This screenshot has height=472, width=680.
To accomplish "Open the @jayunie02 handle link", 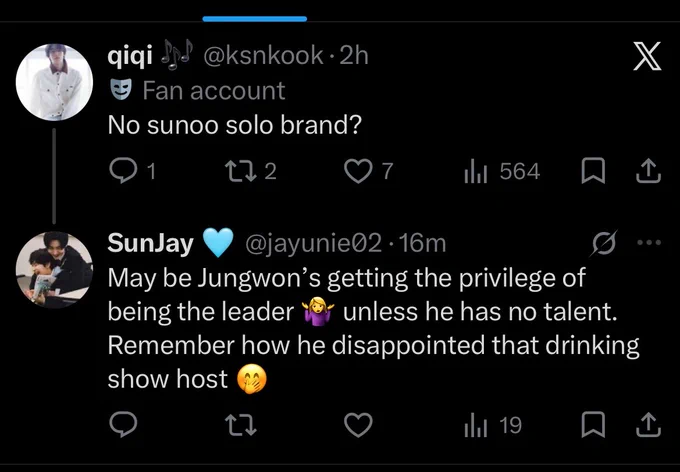I will 314,243.
